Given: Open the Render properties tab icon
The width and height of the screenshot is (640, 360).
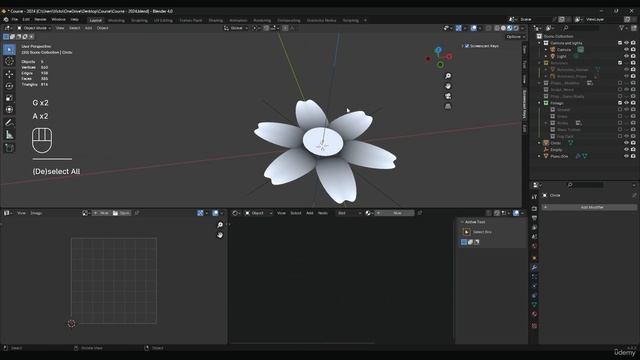Looking at the screenshot, I should [x=534, y=208].
